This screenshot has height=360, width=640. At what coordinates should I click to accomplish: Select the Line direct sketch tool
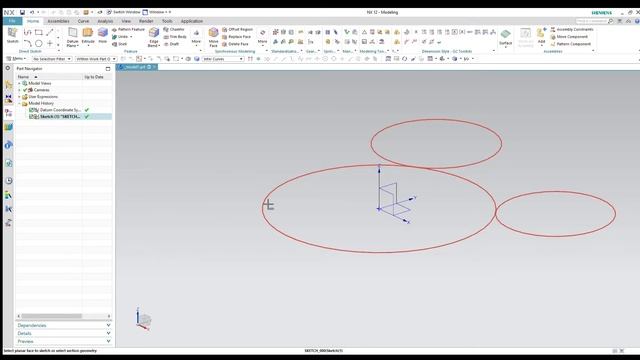coord(50,32)
